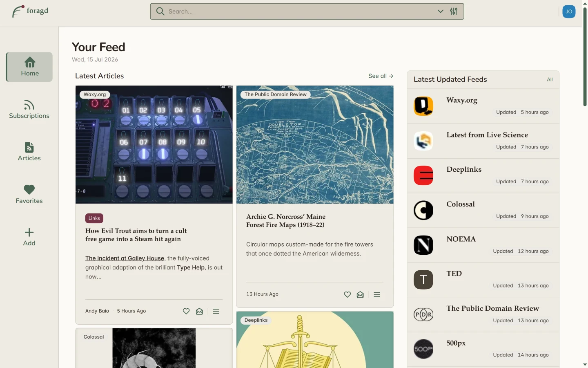The image size is (588, 368).
Task: Open Favorites in sidebar
Action: (29, 194)
